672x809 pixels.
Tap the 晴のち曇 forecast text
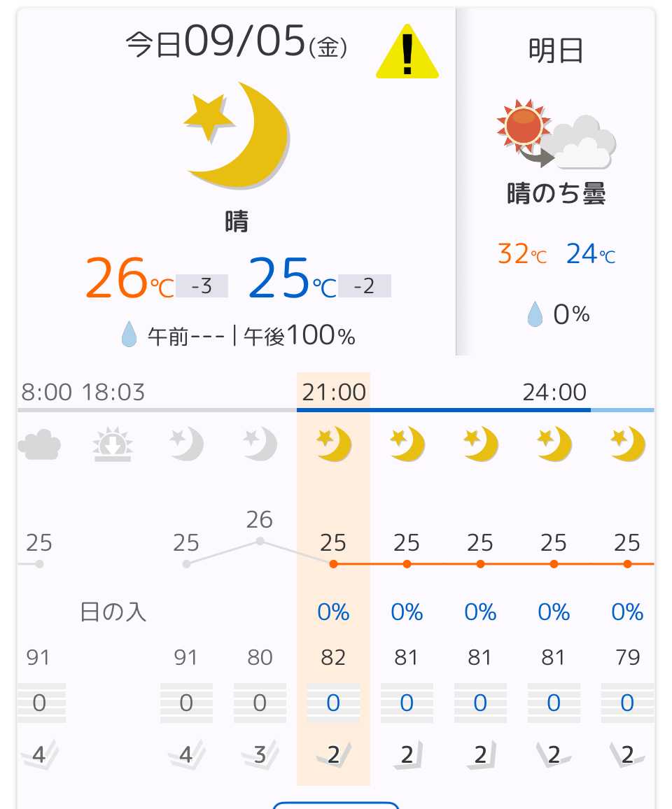click(556, 194)
